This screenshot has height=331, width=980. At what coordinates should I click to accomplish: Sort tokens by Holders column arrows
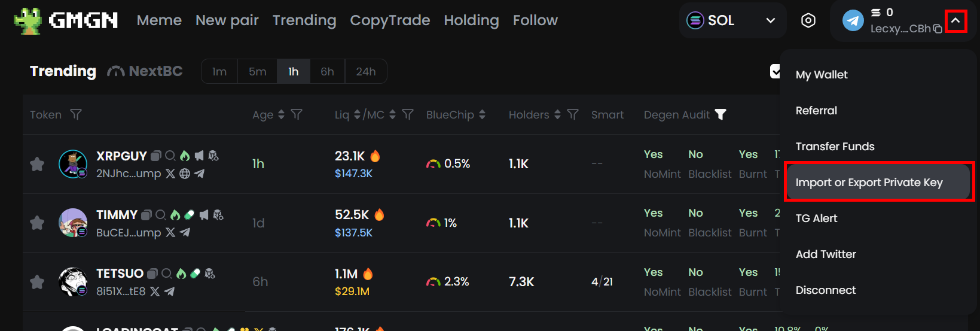click(x=557, y=114)
